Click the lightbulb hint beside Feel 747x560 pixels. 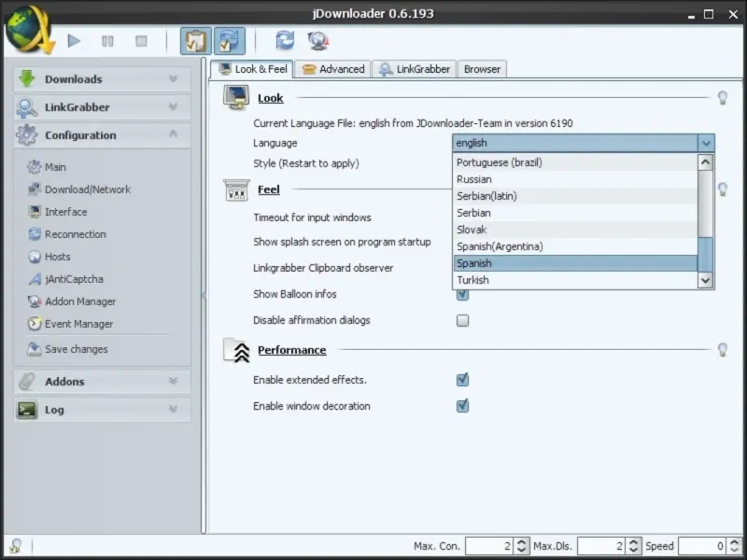[723, 189]
